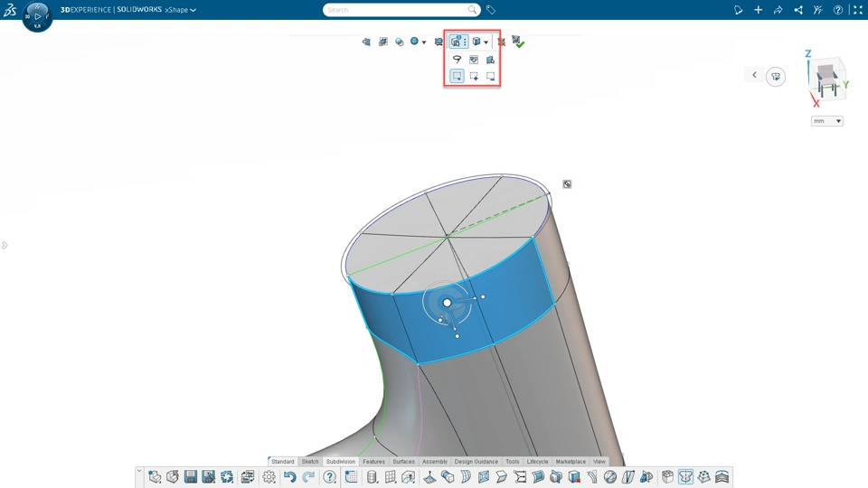
Task: Select the lasso selection tool
Action: [x=457, y=60]
